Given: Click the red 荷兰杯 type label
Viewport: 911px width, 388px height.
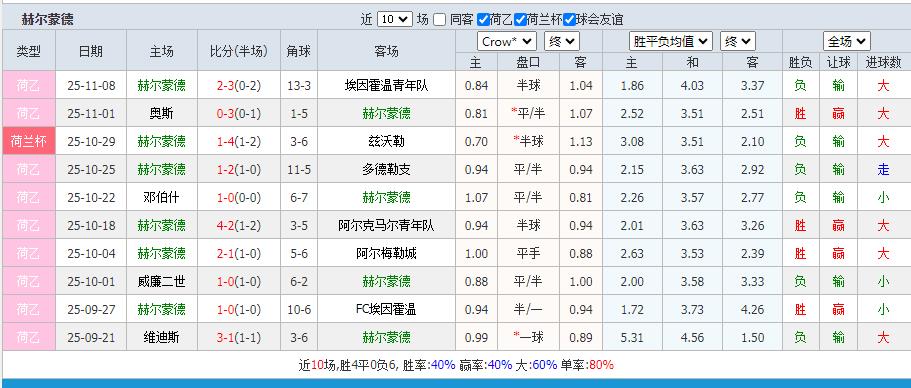Looking at the screenshot, I should point(29,142).
